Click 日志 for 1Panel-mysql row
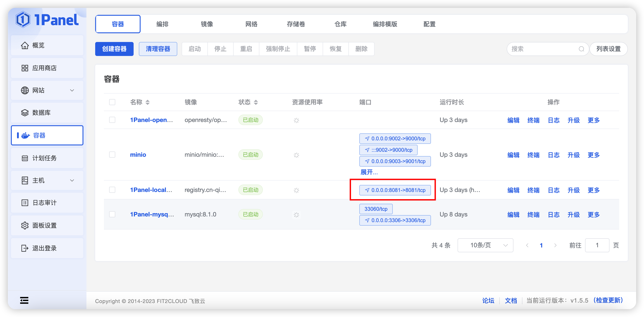The image size is (644, 317). (553, 215)
